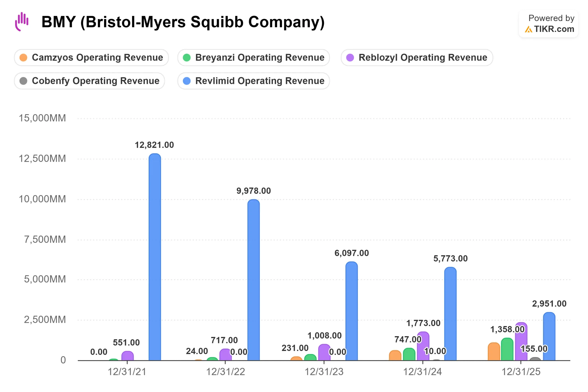Click the green Breyanzi legend dot

pos(187,57)
